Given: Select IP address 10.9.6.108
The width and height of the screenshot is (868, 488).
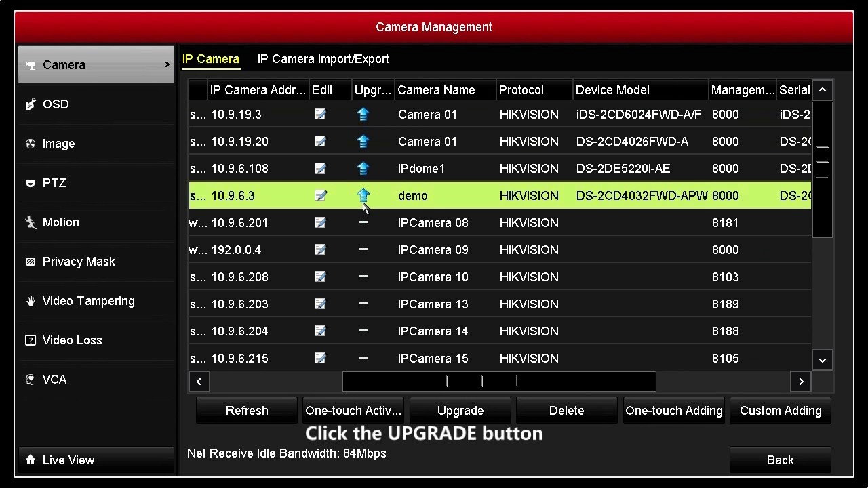Looking at the screenshot, I should click(239, 169).
